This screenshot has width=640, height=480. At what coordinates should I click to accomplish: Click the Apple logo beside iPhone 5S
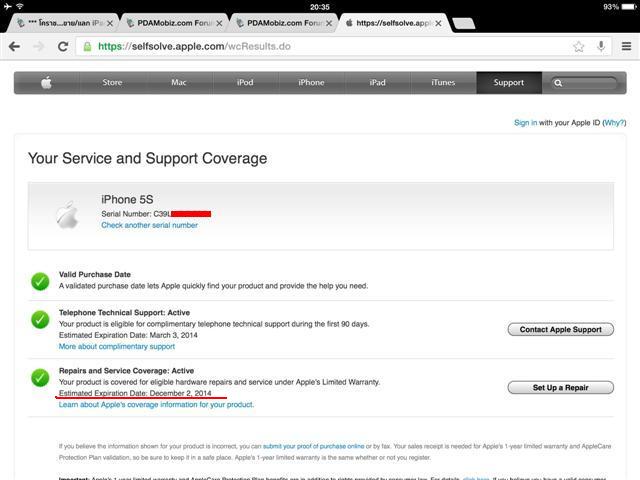point(67,215)
